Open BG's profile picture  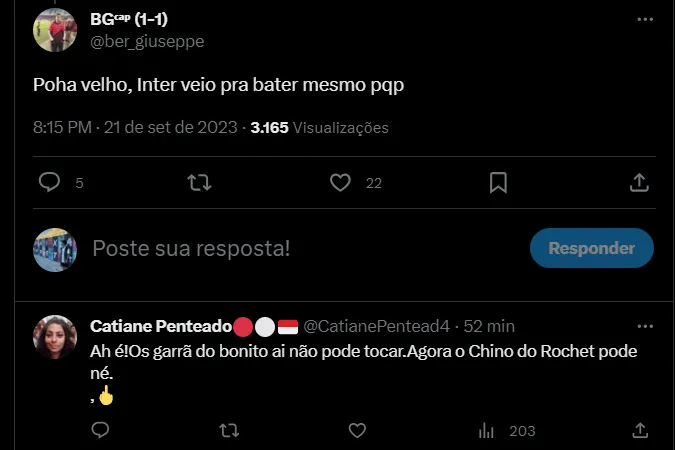tap(55, 30)
